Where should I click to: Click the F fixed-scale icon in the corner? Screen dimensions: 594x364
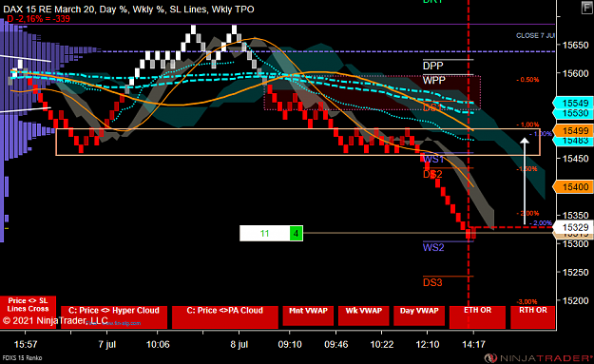click(x=587, y=8)
